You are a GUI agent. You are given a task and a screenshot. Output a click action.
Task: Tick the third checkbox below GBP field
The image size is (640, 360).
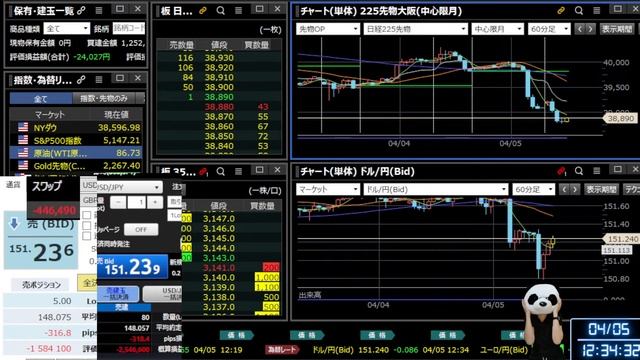tap(87, 236)
